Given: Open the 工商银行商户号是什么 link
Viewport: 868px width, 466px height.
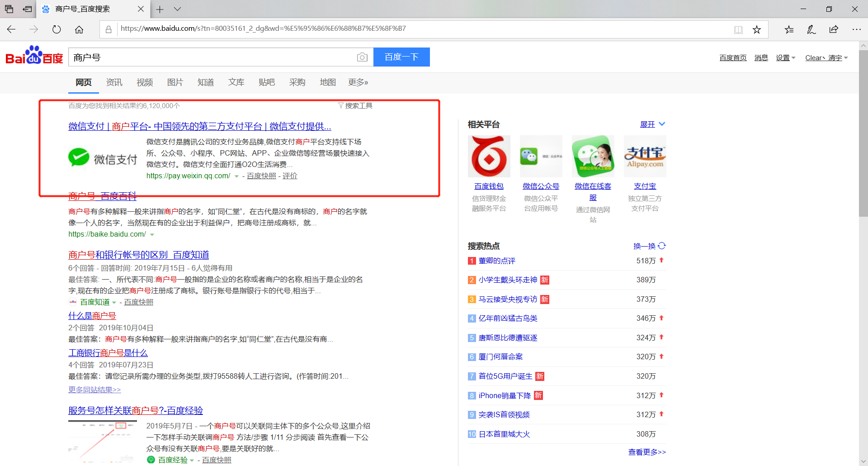Looking at the screenshot, I should pyautogui.click(x=108, y=353).
